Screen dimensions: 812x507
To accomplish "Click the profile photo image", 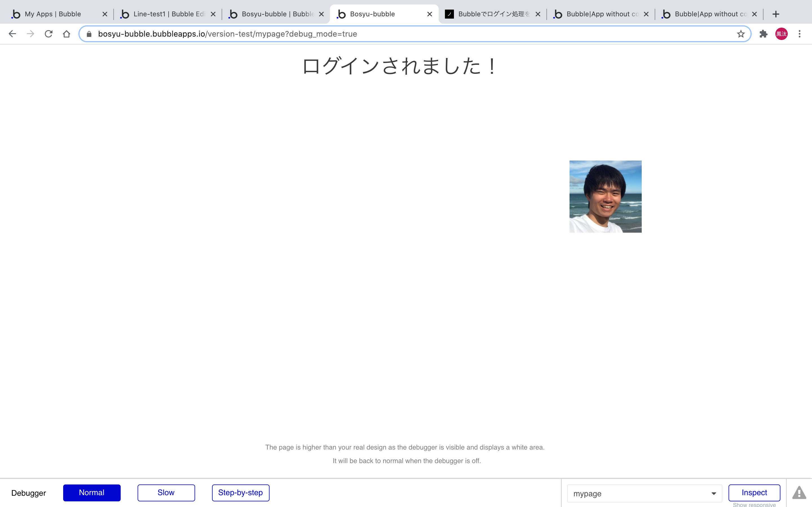I will coord(605,197).
